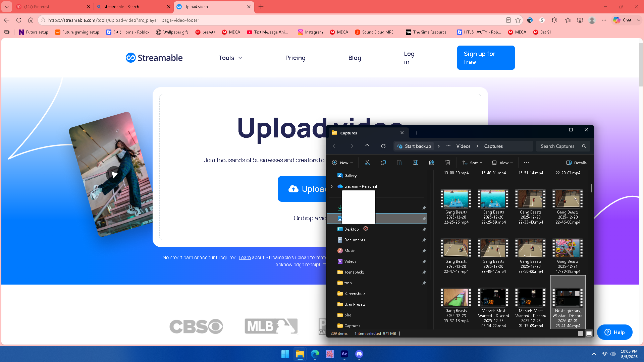This screenshot has width=644, height=362.
Task: Open the browser favorites hub icon
Action: click(x=568, y=20)
